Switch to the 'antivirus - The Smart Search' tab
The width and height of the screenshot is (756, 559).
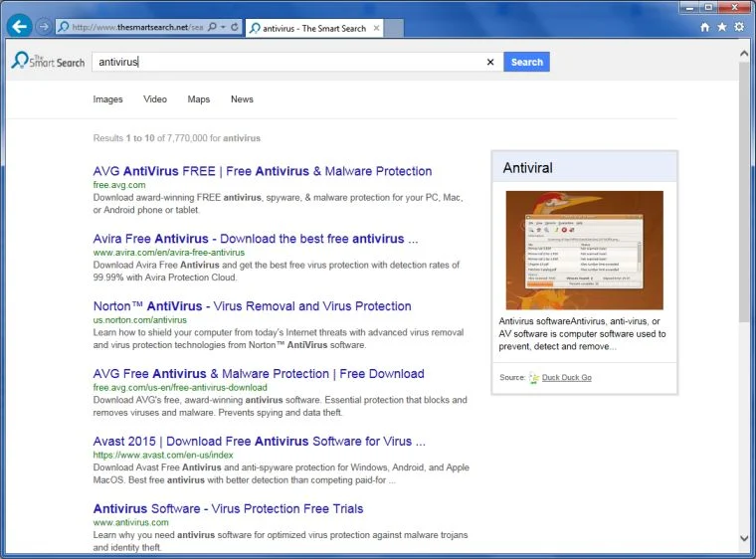(x=314, y=29)
